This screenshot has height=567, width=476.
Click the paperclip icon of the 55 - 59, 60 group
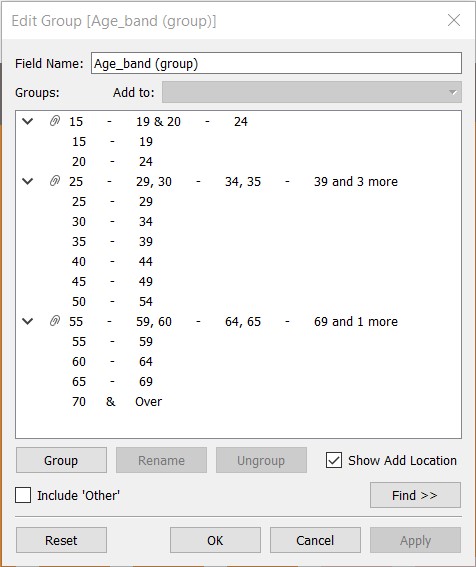[55, 321]
